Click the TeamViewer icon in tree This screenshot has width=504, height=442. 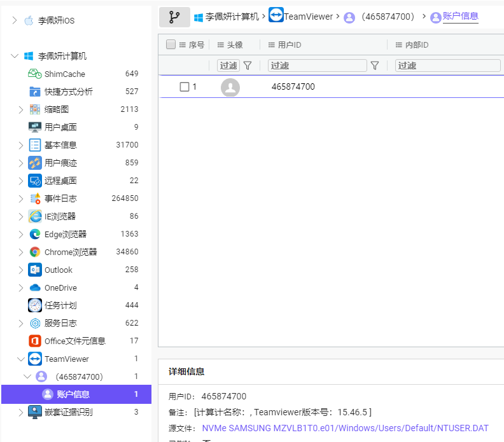tap(35, 359)
